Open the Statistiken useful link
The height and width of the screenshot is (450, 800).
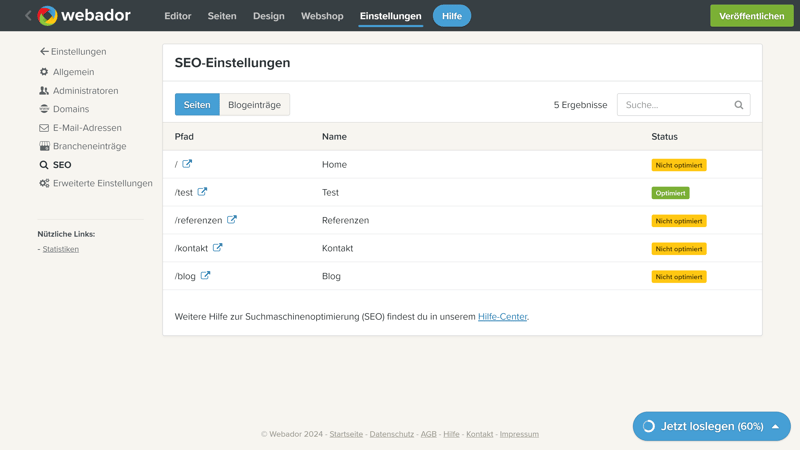click(61, 249)
